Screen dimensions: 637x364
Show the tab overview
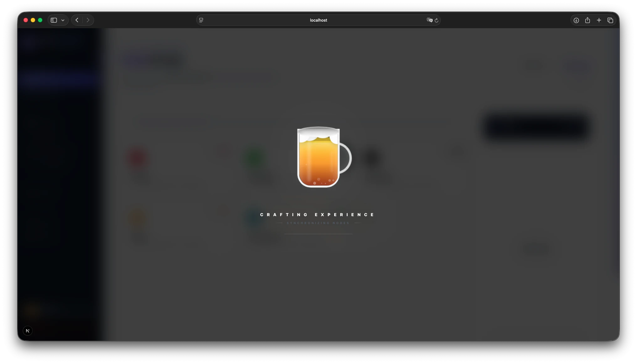click(610, 20)
